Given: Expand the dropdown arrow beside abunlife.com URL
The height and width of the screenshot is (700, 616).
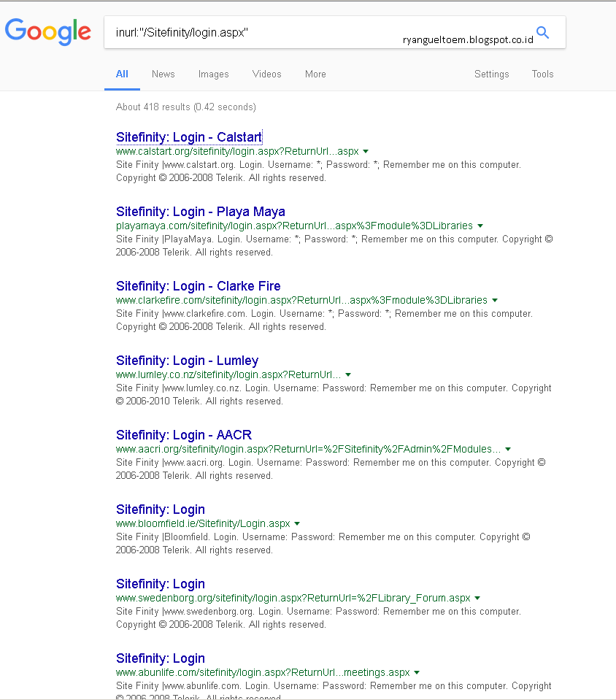Looking at the screenshot, I should pyautogui.click(x=417, y=673).
